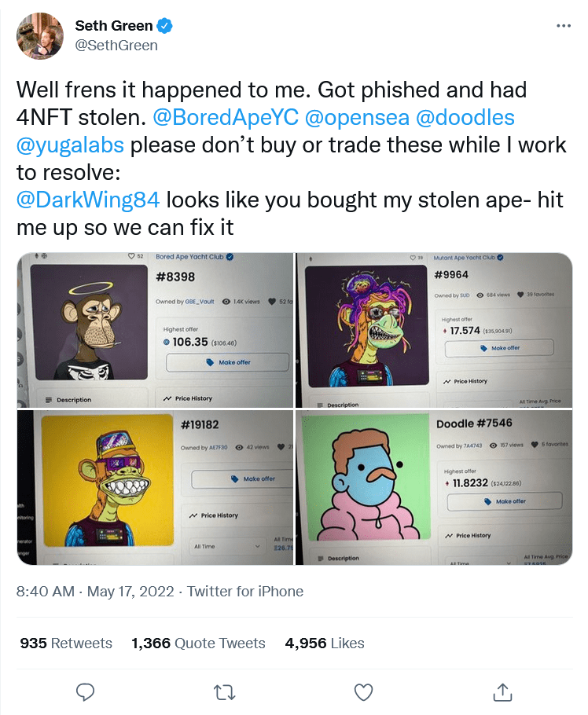
Task: Click the Twitter for iPhone source link
Action: 245,592
